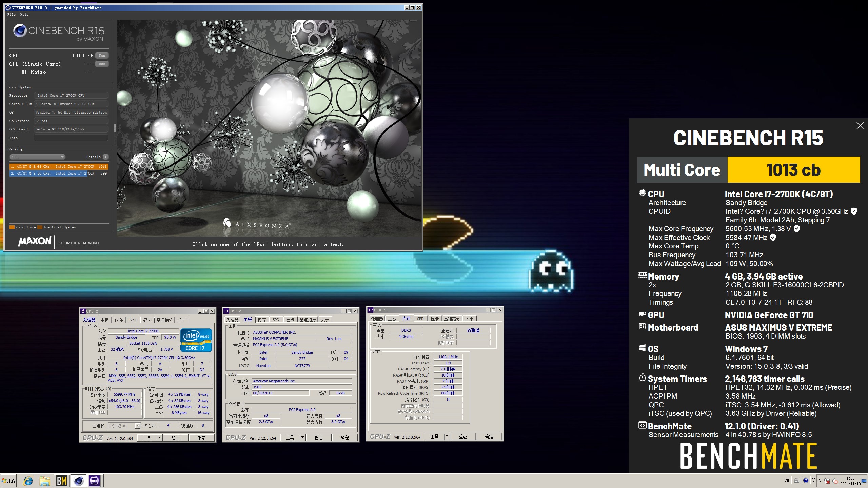Switch to 主板 tab in CPU-Z processor window

105,320
